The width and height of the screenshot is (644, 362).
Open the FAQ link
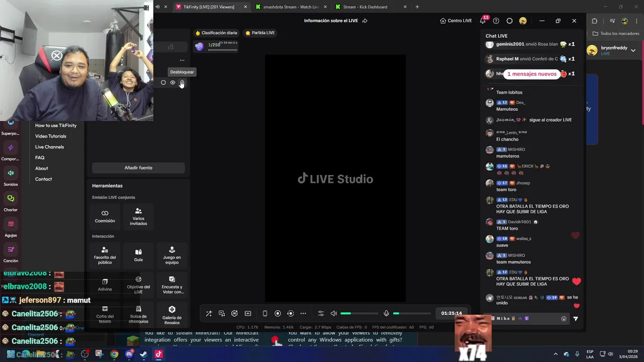click(x=40, y=157)
